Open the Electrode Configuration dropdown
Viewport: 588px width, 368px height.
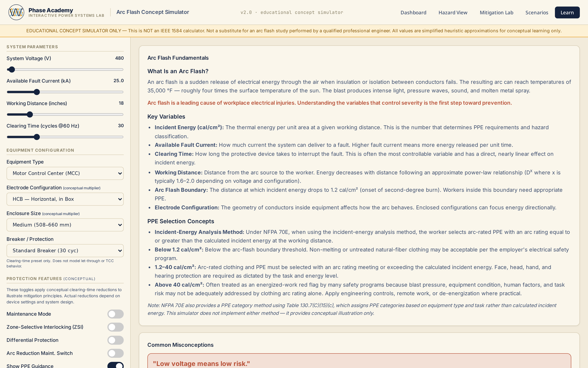[65, 199]
